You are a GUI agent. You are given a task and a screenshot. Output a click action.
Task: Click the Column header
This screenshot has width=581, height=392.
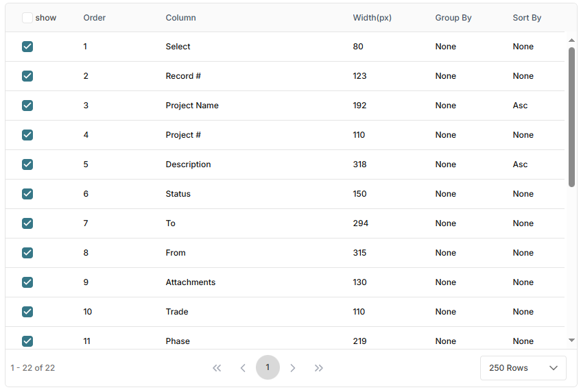(x=180, y=18)
